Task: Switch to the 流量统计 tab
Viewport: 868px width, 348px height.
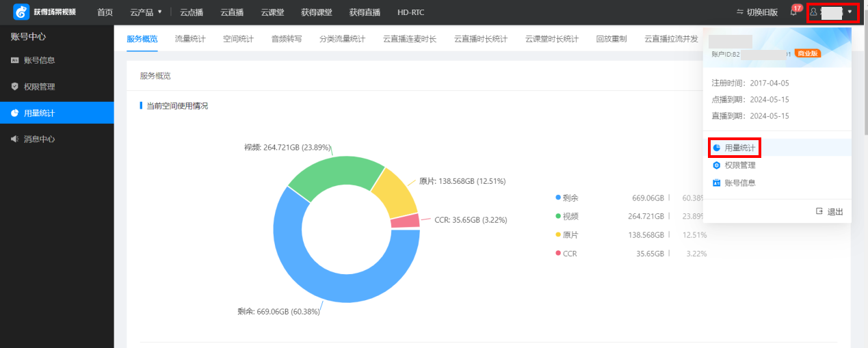Action: click(190, 39)
